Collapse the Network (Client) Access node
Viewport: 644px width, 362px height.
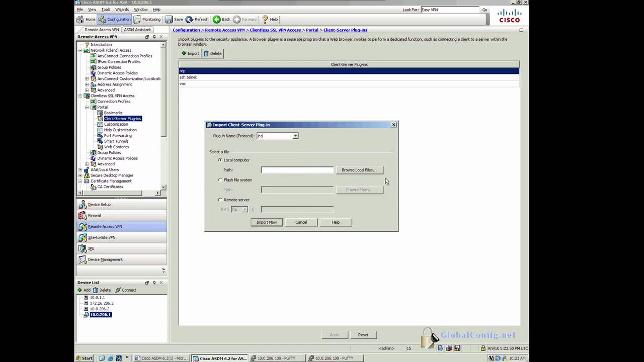(80, 50)
